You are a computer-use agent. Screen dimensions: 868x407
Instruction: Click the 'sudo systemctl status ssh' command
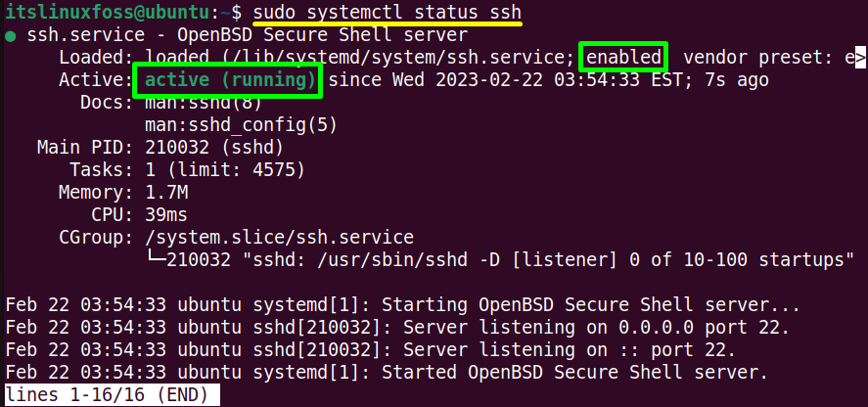pos(388,11)
